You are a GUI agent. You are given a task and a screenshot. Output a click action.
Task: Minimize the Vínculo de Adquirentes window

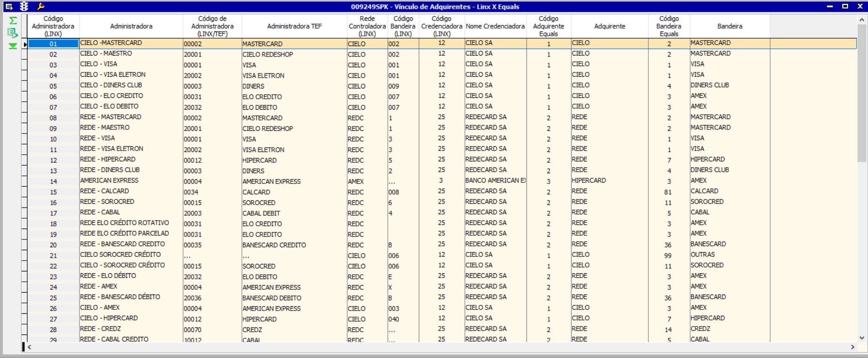(830, 7)
